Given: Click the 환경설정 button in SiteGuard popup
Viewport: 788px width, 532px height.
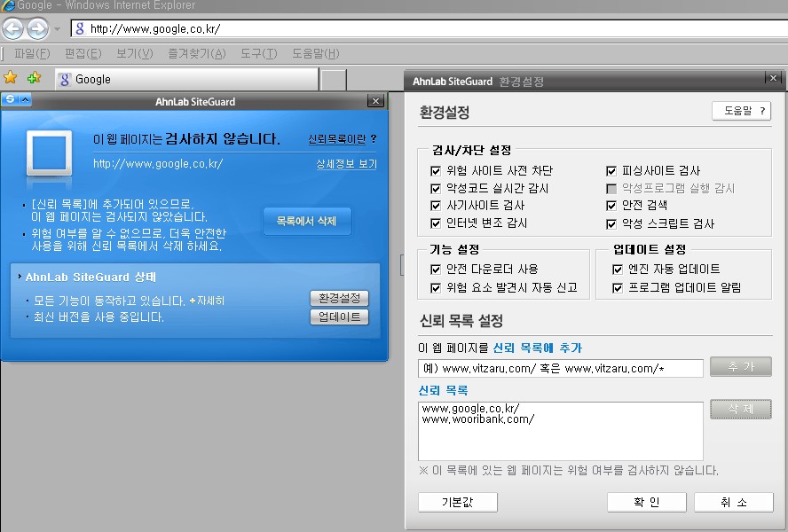Looking at the screenshot, I should (339, 299).
